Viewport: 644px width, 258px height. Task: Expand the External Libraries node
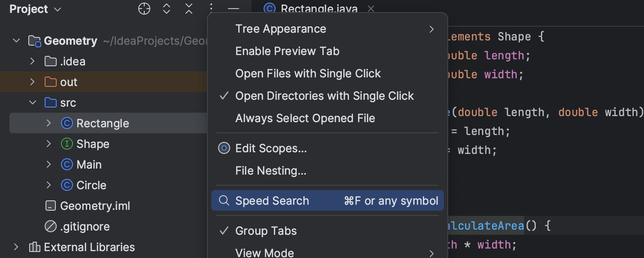(x=16, y=247)
